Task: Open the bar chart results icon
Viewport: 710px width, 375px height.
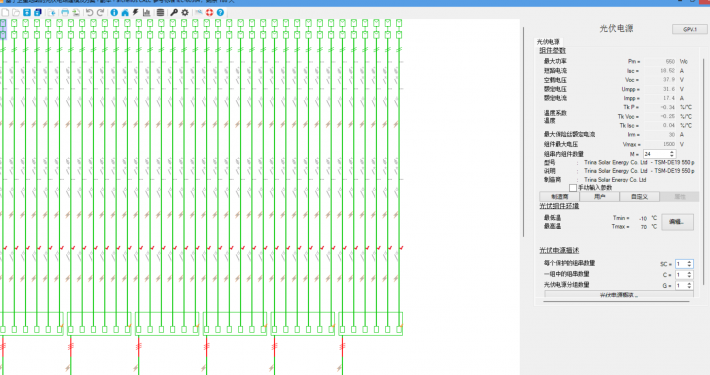Action: [147, 13]
